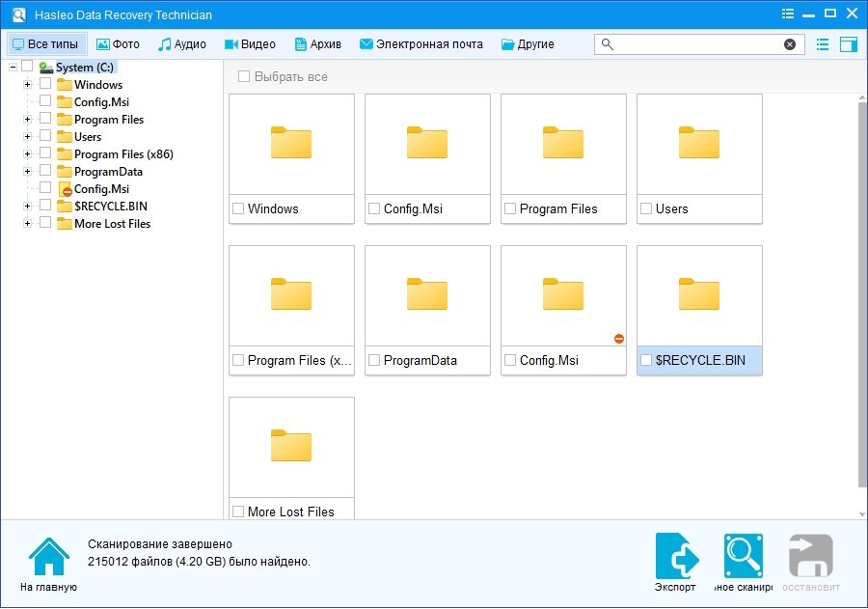Image resolution: width=868 pixels, height=609 pixels.
Task: Clear the search field with X icon
Action: coord(790,44)
